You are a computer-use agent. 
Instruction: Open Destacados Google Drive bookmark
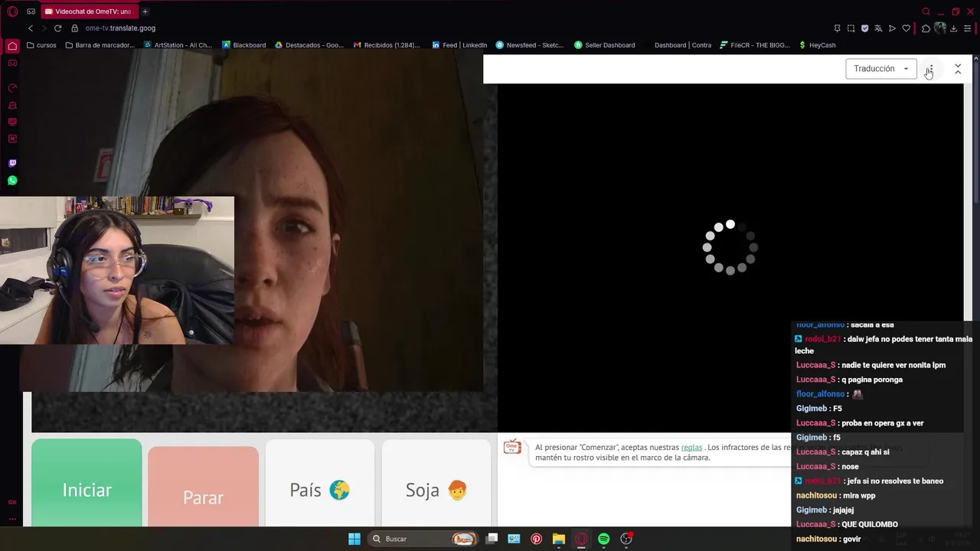point(309,45)
